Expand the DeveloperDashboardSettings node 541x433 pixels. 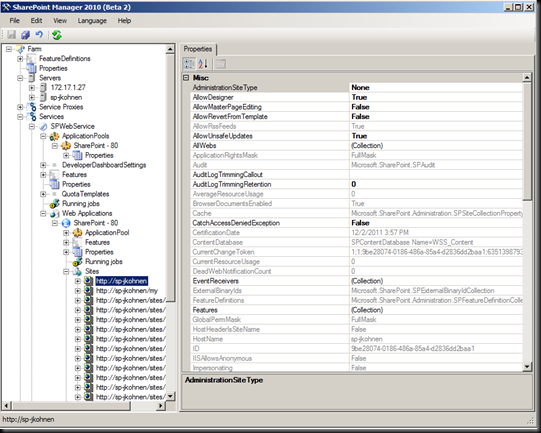tap(43, 165)
